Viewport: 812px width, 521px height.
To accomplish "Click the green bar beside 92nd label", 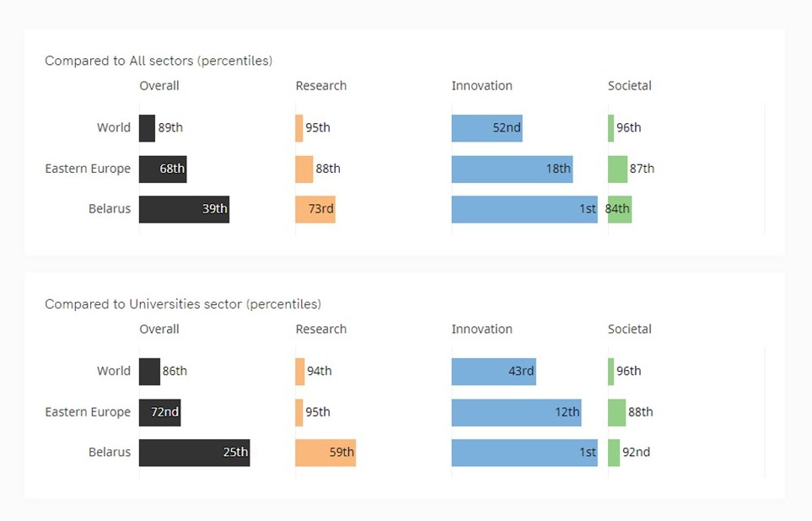I will (x=614, y=453).
